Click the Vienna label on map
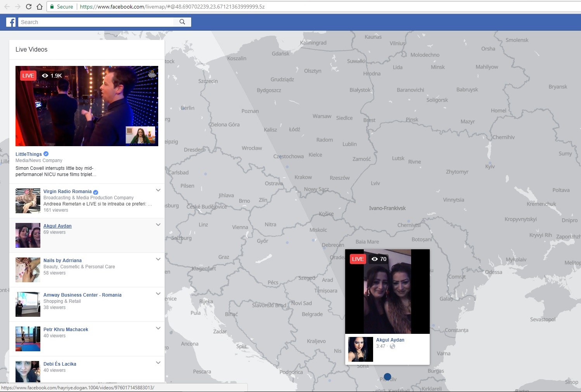The height and width of the screenshot is (392, 581). pyautogui.click(x=240, y=227)
